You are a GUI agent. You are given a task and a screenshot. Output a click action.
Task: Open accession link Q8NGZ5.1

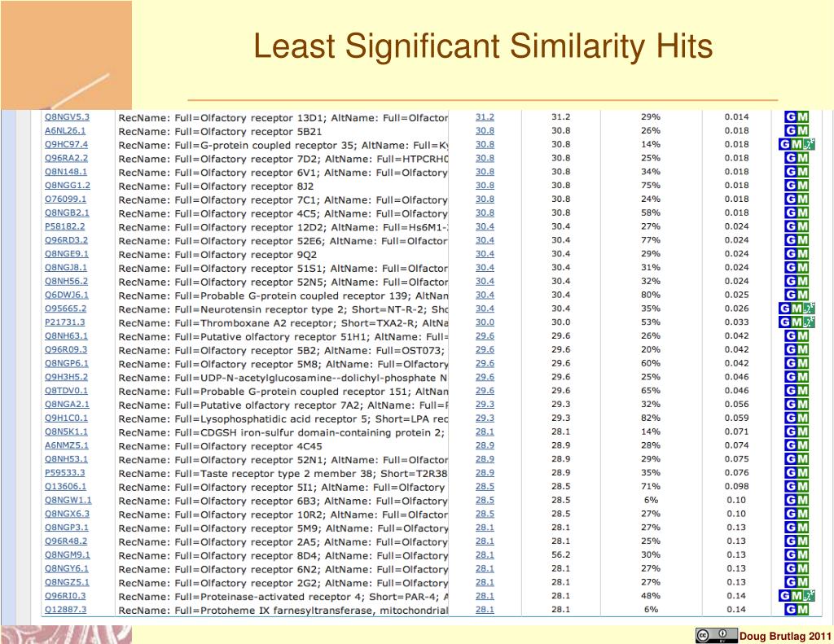pos(67,582)
